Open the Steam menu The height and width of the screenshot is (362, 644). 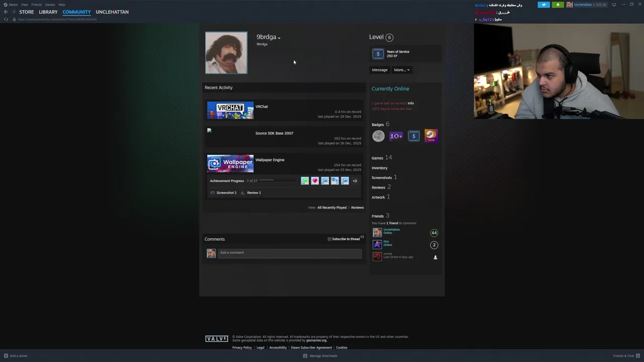13,5
